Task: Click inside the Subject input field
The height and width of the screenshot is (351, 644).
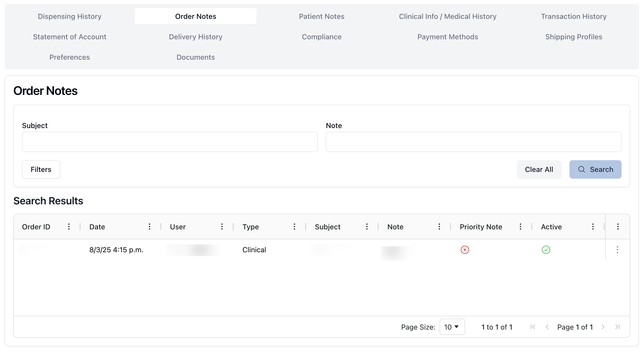Action: (x=170, y=142)
